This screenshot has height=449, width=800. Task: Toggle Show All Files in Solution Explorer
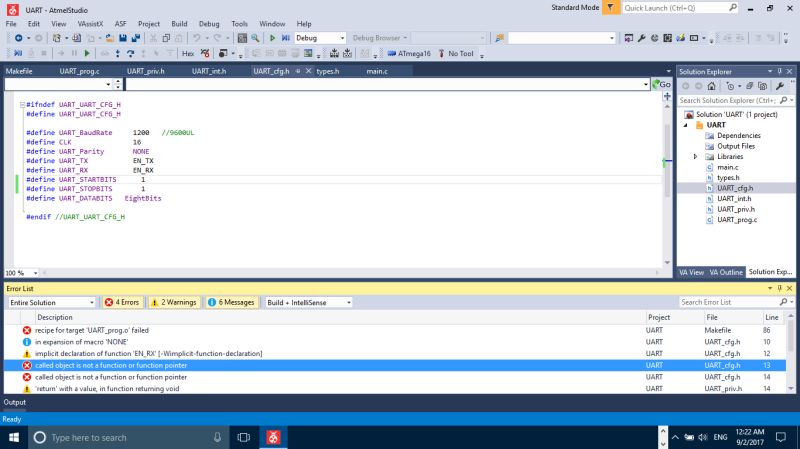tap(762, 86)
